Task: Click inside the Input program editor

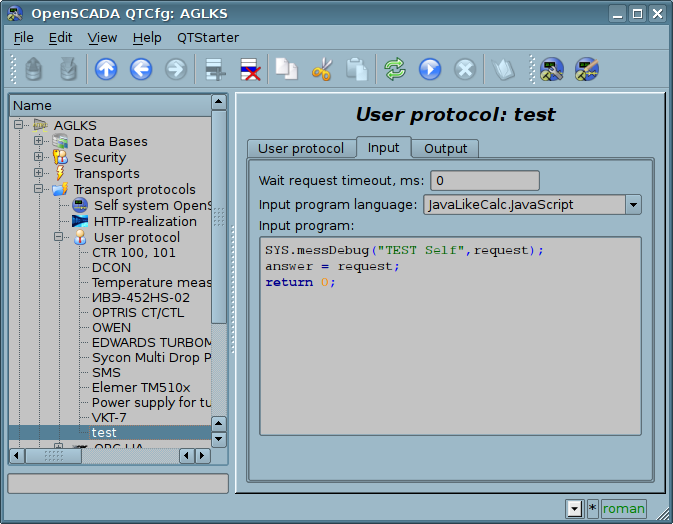Action: point(450,336)
